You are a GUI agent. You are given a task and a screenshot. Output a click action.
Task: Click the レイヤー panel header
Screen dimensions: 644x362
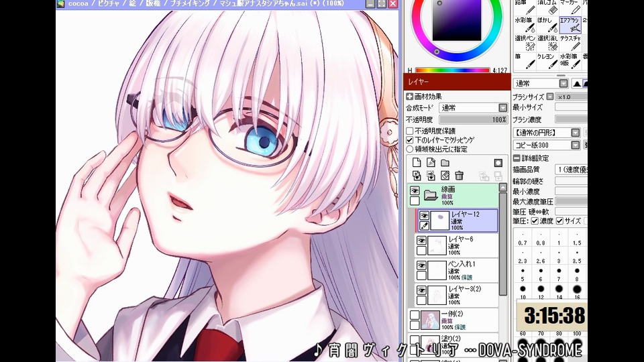[457, 82]
